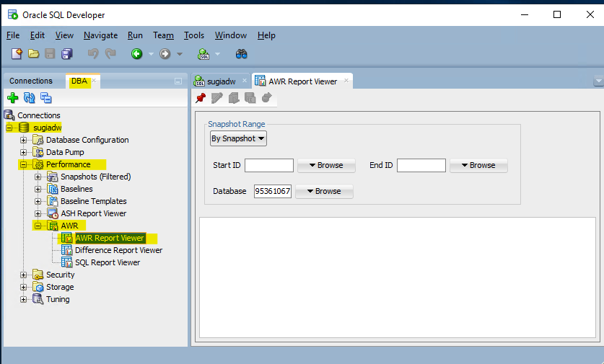Click the save report as file icon

(250, 98)
